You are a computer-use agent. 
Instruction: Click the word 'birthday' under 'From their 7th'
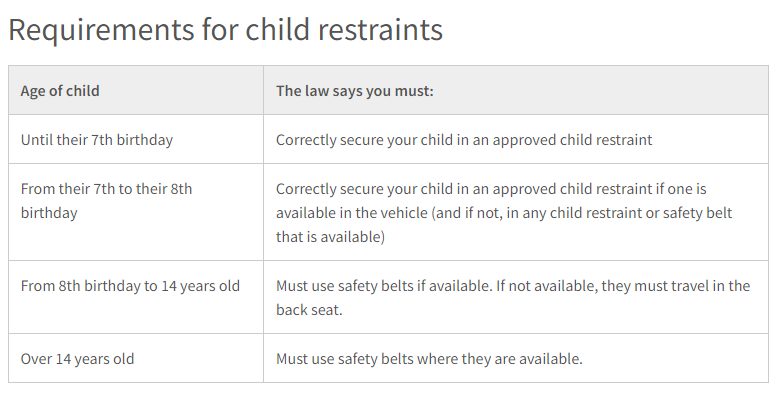pyautogui.click(x=49, y=213)
